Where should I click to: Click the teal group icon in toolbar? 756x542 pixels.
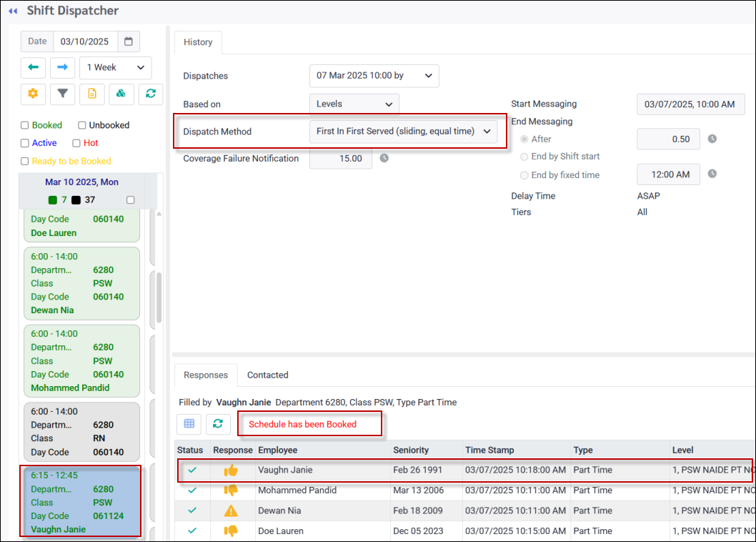(x=121, y=93)
